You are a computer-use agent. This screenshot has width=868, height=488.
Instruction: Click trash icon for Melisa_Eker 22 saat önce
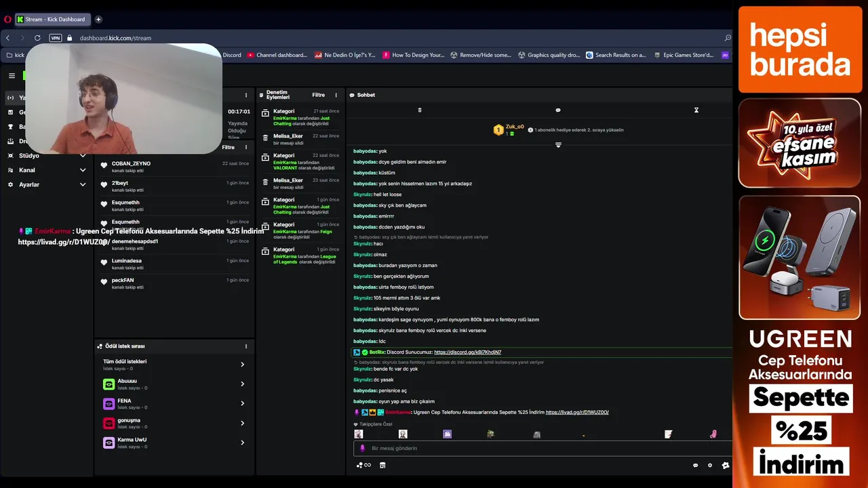pyautogui.click(x=265, y=138)
